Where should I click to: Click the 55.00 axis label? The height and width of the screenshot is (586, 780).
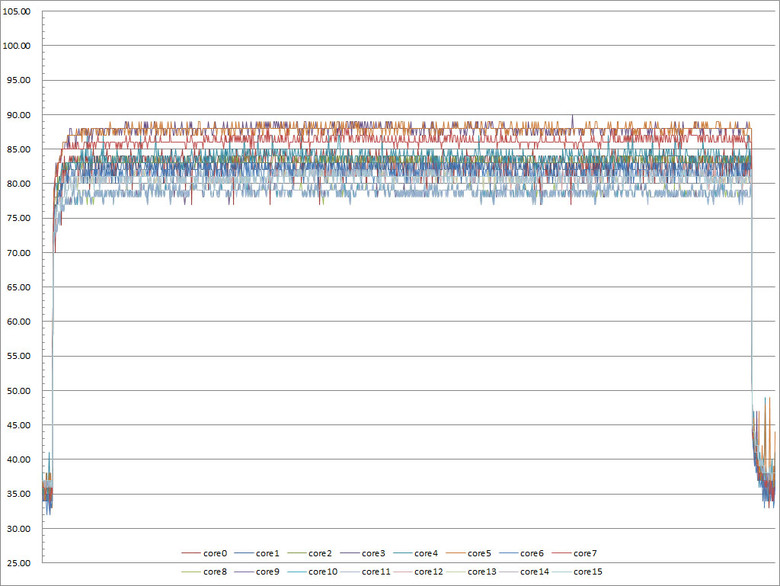[x=18, y=356]
